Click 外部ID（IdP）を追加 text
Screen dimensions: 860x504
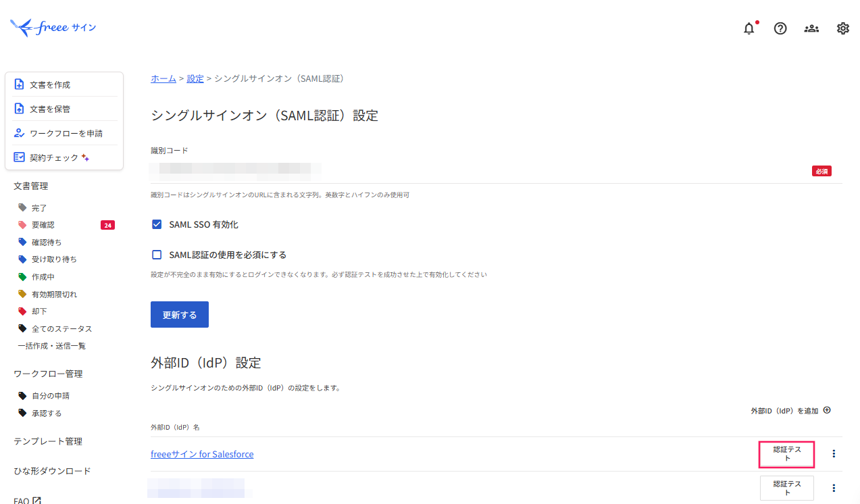pos(784,411)
